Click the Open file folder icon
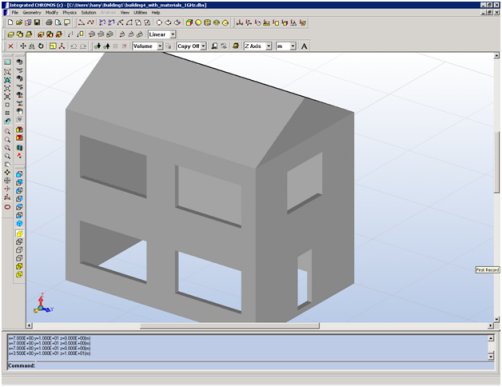Screen dimensions: 502x387 pyautogui.click(x=19, y=23)
